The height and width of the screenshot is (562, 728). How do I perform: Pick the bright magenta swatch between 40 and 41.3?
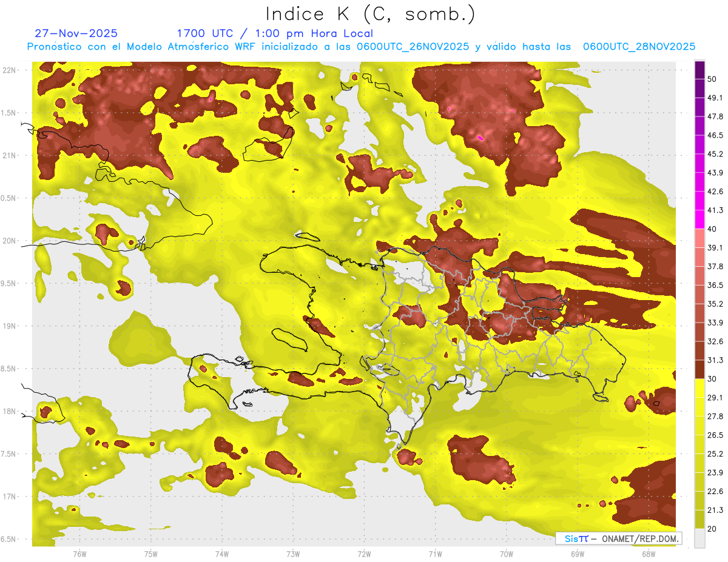pyautogui.click(x=699, y=219)
